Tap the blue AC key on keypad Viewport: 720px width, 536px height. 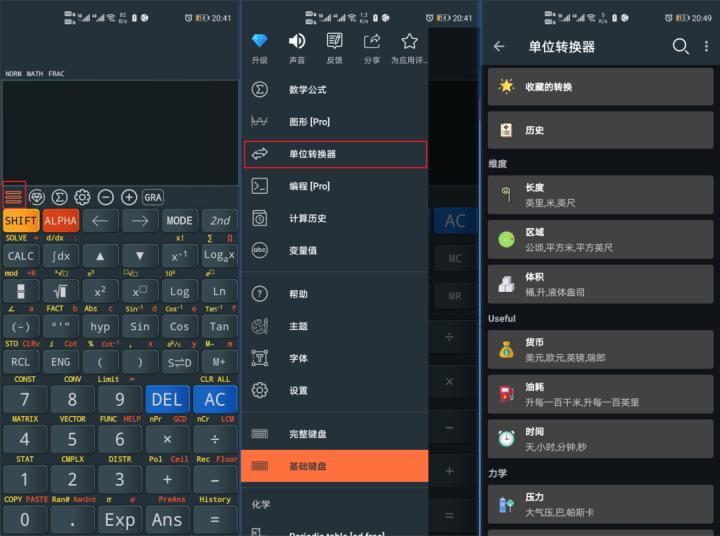pos(215,400)
